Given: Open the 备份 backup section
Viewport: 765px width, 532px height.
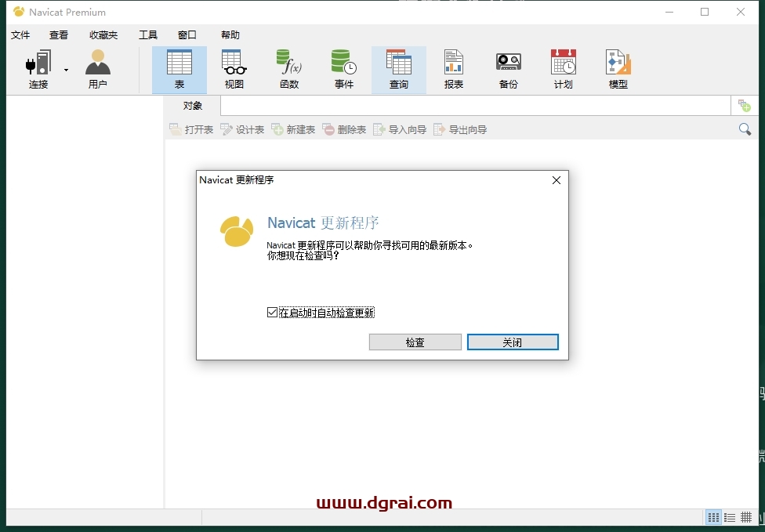Looking at the screenshot, I should [x=509, y=69].
